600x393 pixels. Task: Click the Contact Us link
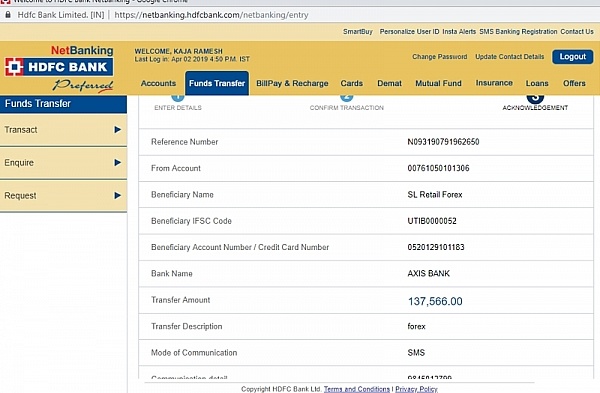pyautogui.click(x=577, y=32)
